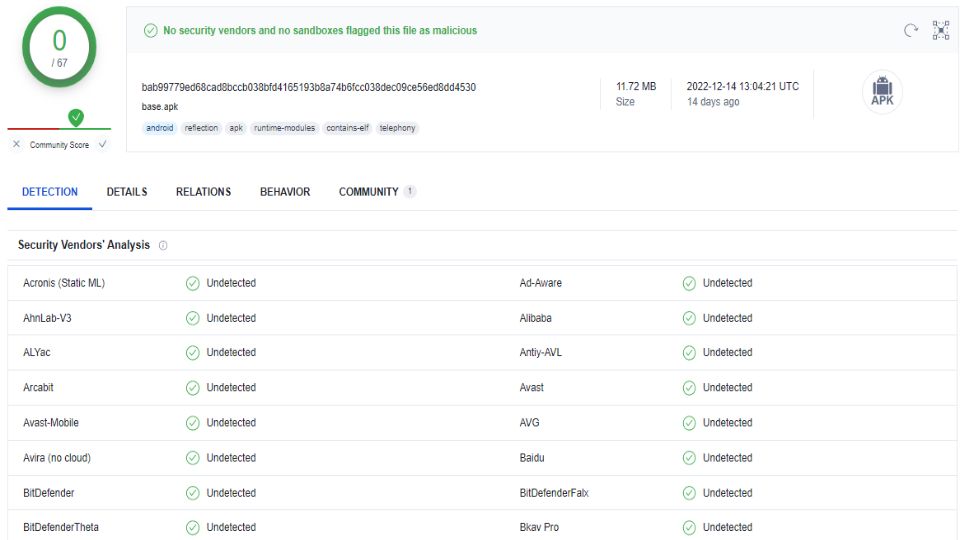The height and width of the screenshot is (540, 960).
Task: Click Acronis (Static ML) undetected check icon
Action: pos(193,283)
